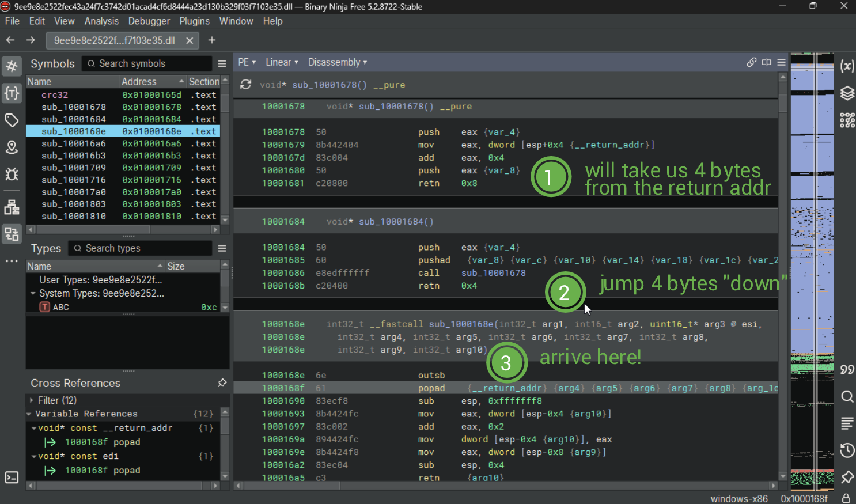Open the Linear view mode dropdown
856x504 pixels.
pyautogui.click(x=279, y=62)
